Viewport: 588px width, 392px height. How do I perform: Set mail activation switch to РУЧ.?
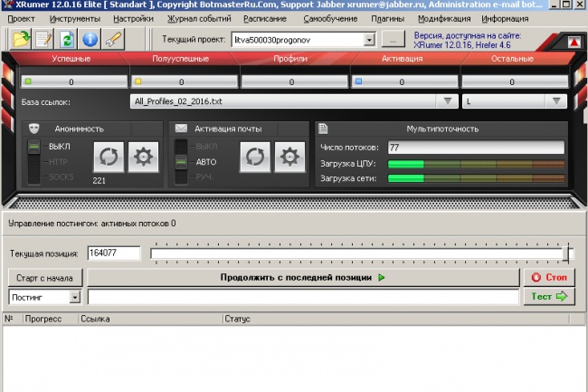(x=204, y=177)
